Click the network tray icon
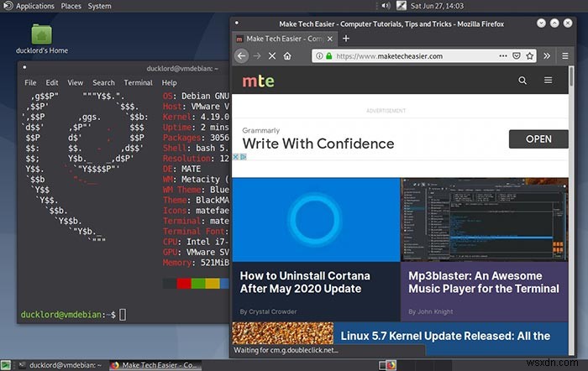Image resolution: width=588 pixels, height=371 pixels. pyautogui.click(x=402, y=6)
